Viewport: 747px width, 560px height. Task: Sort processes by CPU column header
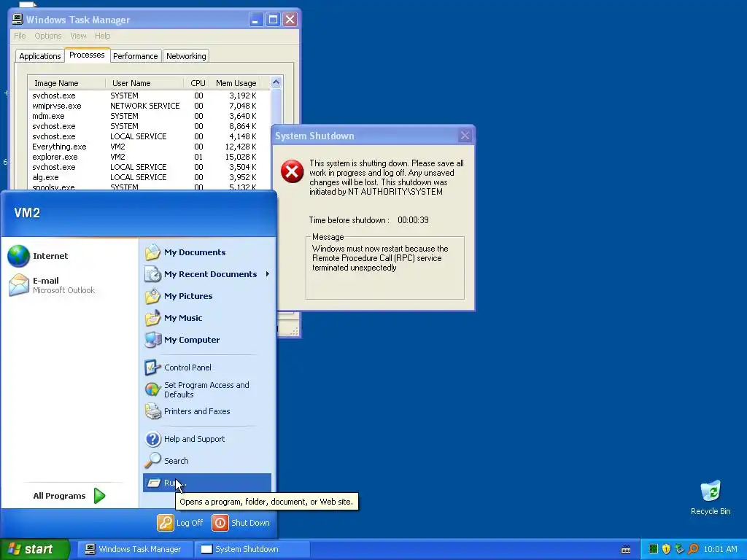point(197,83)
